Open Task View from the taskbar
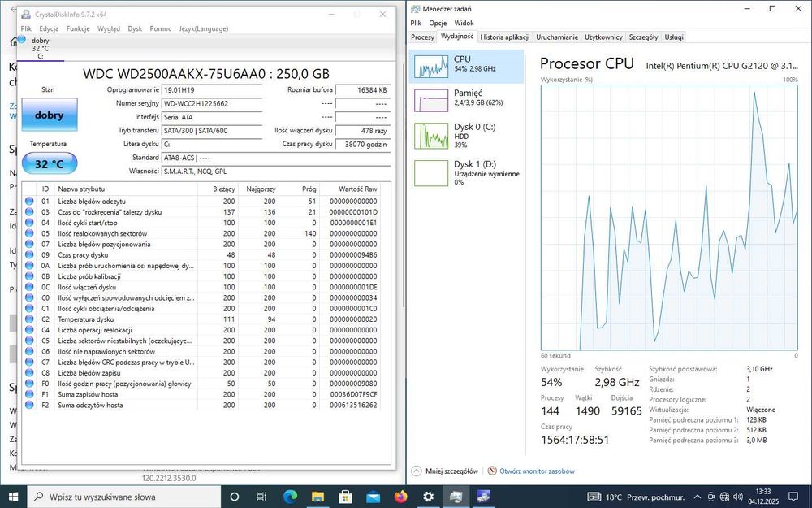This screenshot has height=508, width=812. [261, 497]
